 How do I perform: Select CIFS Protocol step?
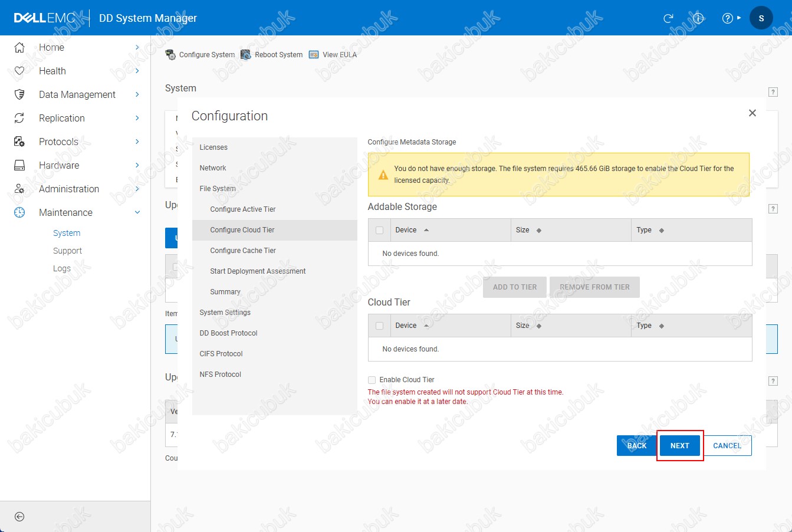click(275, 354)
